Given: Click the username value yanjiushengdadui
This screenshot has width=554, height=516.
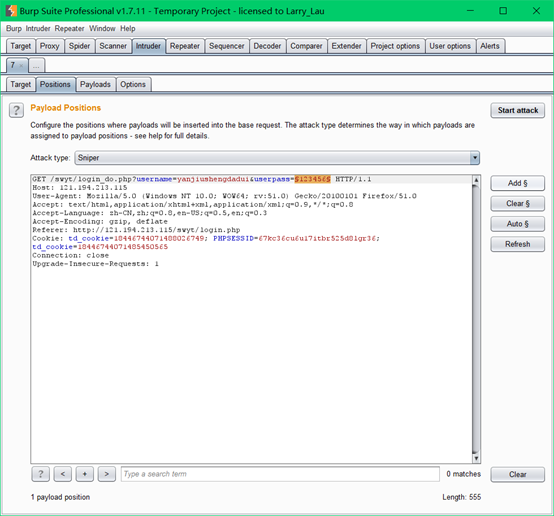Looking at the screenshot, I should [x=213, y=179].
